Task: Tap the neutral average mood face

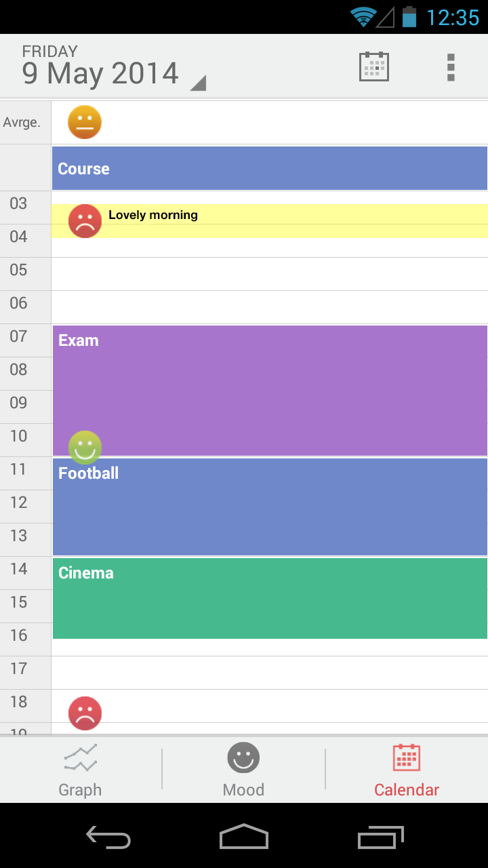Action: coord(85,123)
